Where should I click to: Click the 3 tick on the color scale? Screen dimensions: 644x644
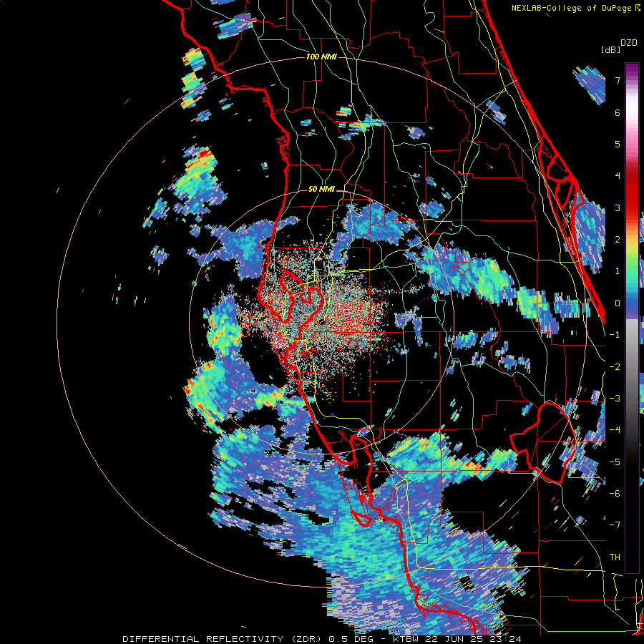618,208
